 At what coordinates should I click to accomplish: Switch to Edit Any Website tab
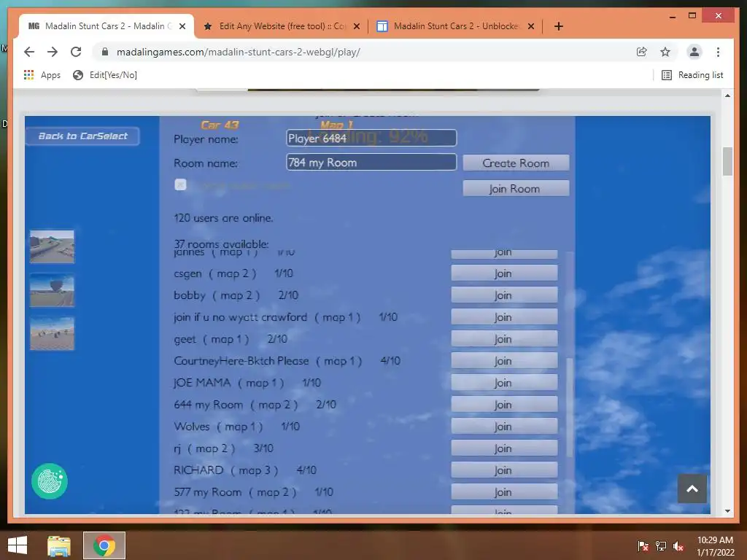coord(281,26)
